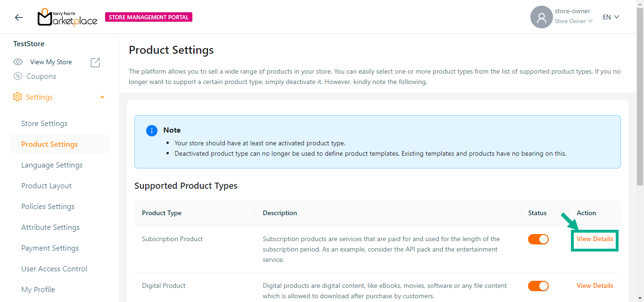Collapse the Settings menu chevron
This screenshot has width=644, height=302.
click(102, 97)
